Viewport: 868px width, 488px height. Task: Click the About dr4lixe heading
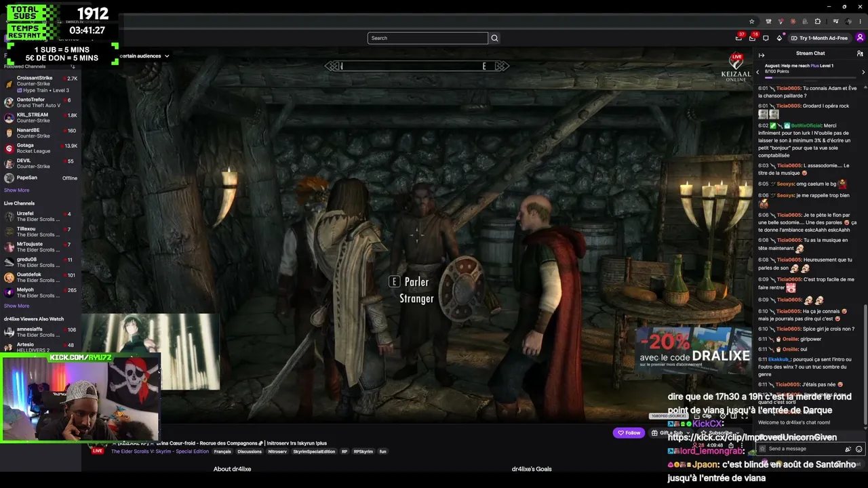233,469
